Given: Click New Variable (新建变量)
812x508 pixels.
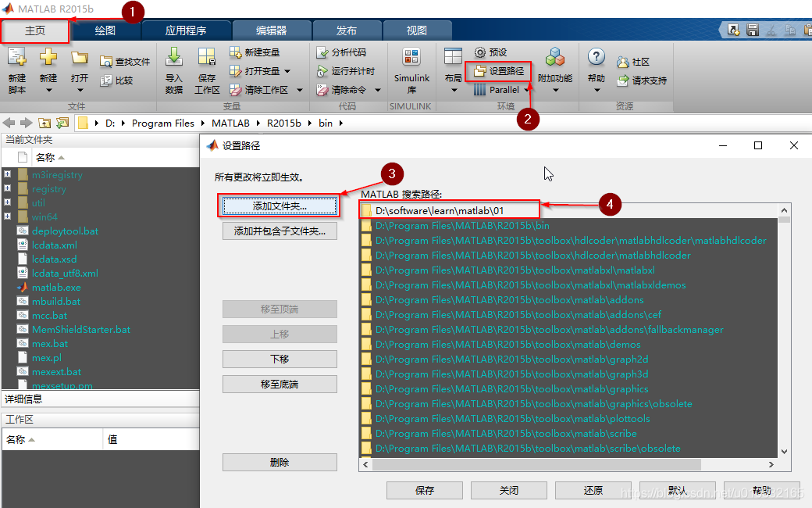Looking at the screenshot, I should pos(255,52).
